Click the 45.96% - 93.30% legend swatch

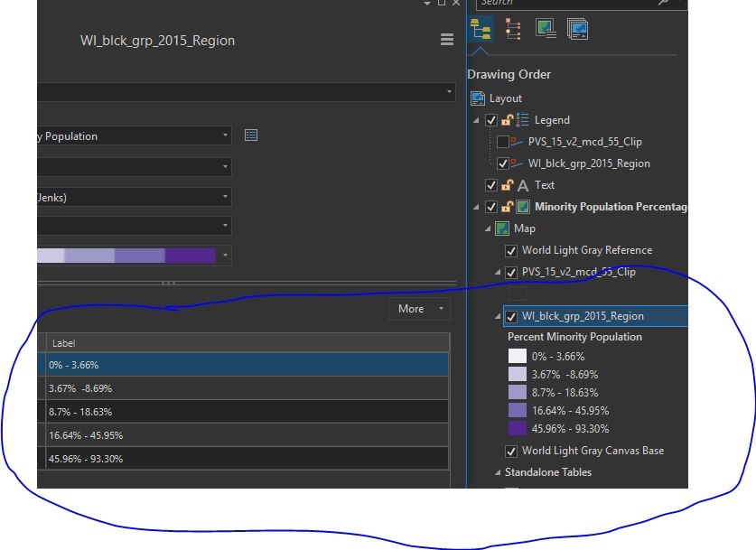518,428
